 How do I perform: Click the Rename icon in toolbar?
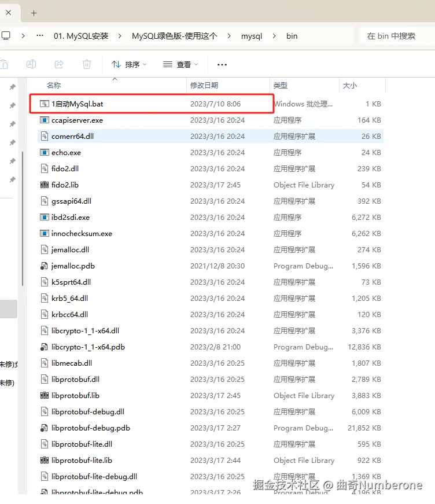pyautogui.click(x=31, y=64)
